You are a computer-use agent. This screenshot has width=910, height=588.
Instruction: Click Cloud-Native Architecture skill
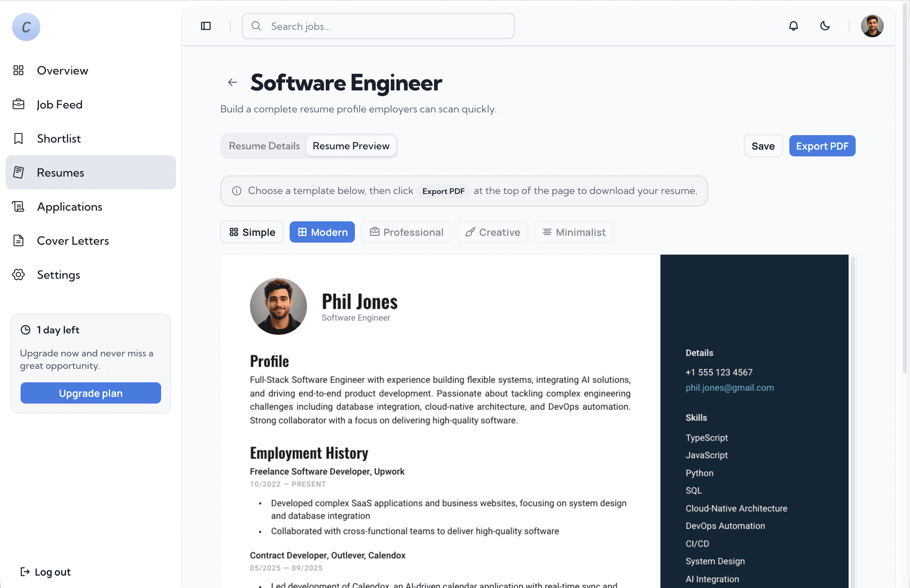tap(736, 508)
